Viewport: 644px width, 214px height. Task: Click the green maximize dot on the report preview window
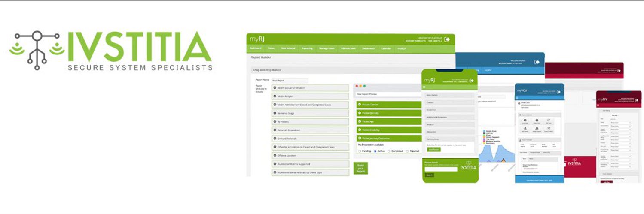pyautogui.click(x=365, y=86)
